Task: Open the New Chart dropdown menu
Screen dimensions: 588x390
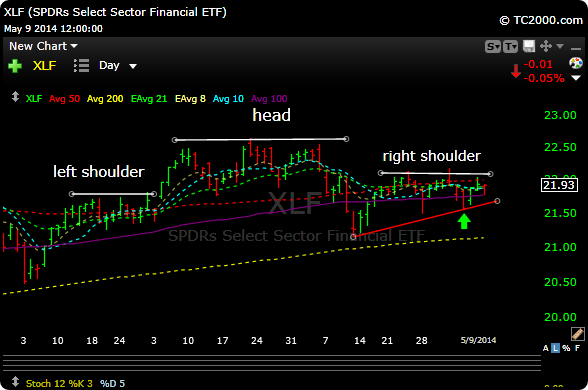Action: [x=43, y=46]
